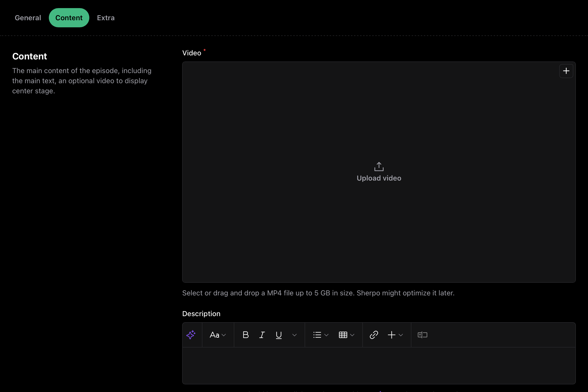Screen dimensions: 588x392
Task: Switch to the General tab
Action: 28,17
